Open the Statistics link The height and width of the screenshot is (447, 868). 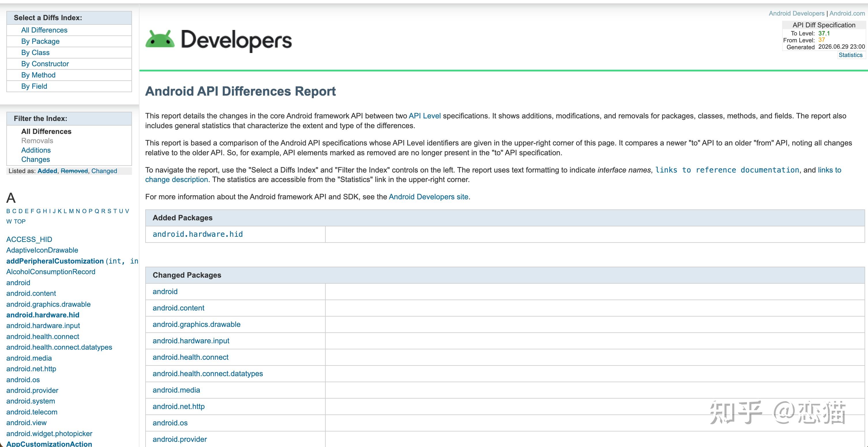[x=850, y=55]
